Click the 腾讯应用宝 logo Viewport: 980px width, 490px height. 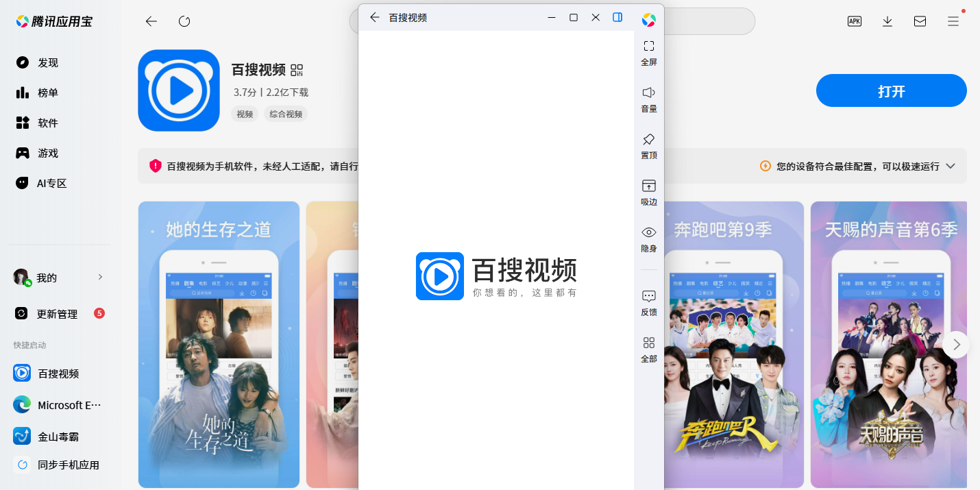[x=54, y=21]
